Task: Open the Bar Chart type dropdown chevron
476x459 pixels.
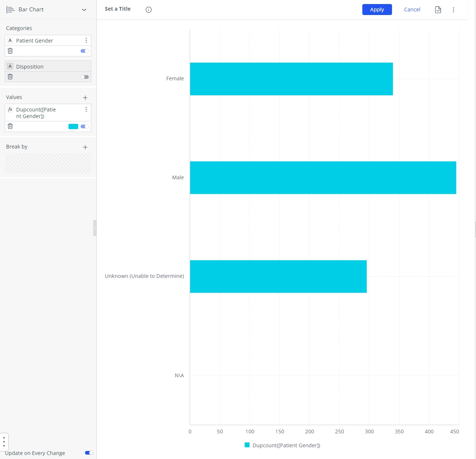Action: (84, 10)
